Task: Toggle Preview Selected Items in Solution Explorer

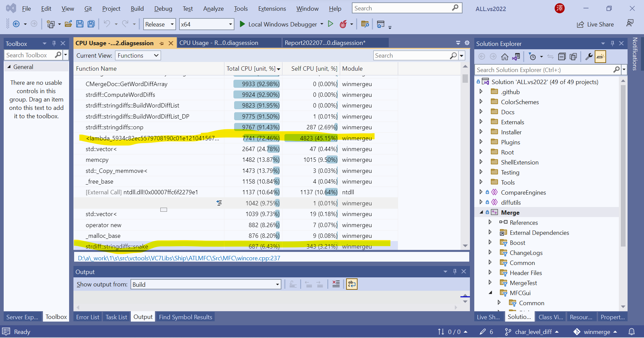Action: 600,57
